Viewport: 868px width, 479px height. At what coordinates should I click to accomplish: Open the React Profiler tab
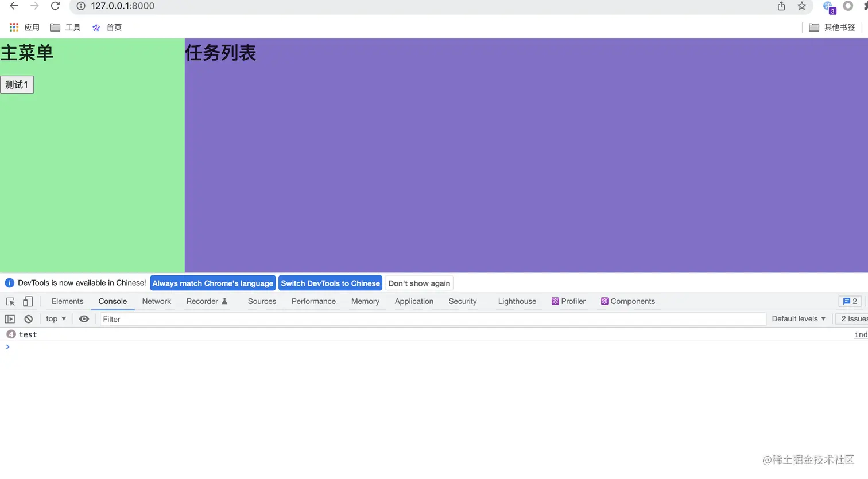pyautogui.click(x=568, y=301)
